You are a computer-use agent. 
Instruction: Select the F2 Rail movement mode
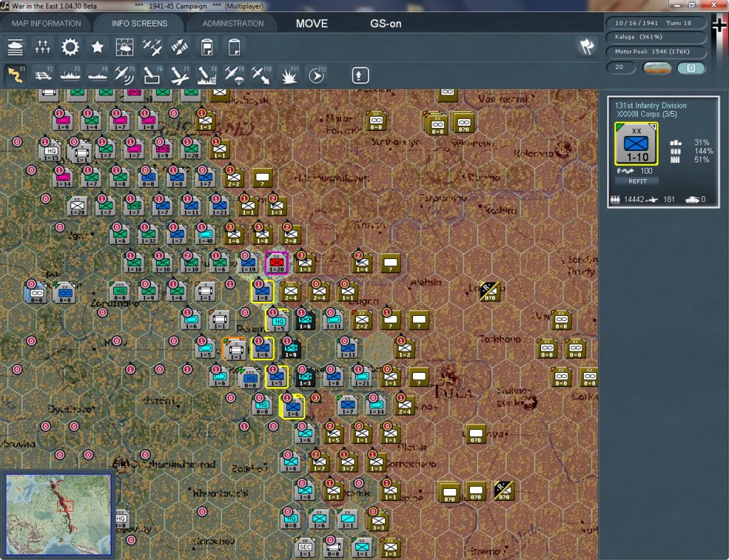(43, 75)
